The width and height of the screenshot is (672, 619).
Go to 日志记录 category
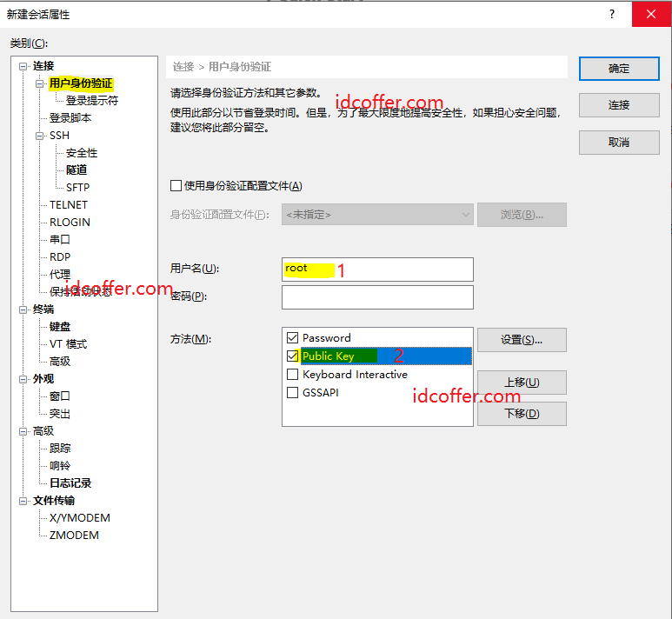[70, 483]
